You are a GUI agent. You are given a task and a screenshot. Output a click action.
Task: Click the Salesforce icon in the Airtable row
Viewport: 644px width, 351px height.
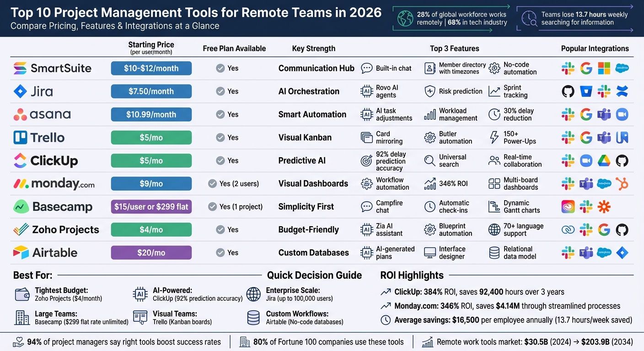(x=604, y=252)
